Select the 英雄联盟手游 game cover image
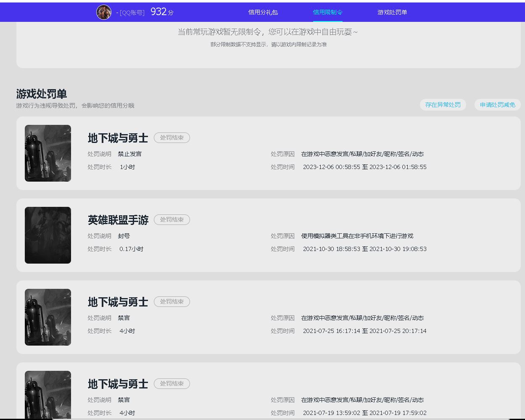Viewport: 525px width, 420px height. click(x=48, y=235)
